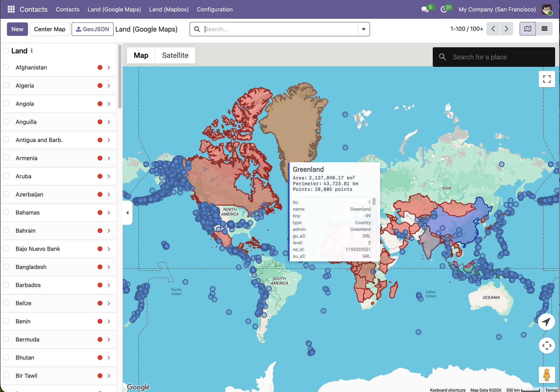Click the Benin red color dot
The image size is (560, 392).
pyautogui.click(x=100, y=321)
